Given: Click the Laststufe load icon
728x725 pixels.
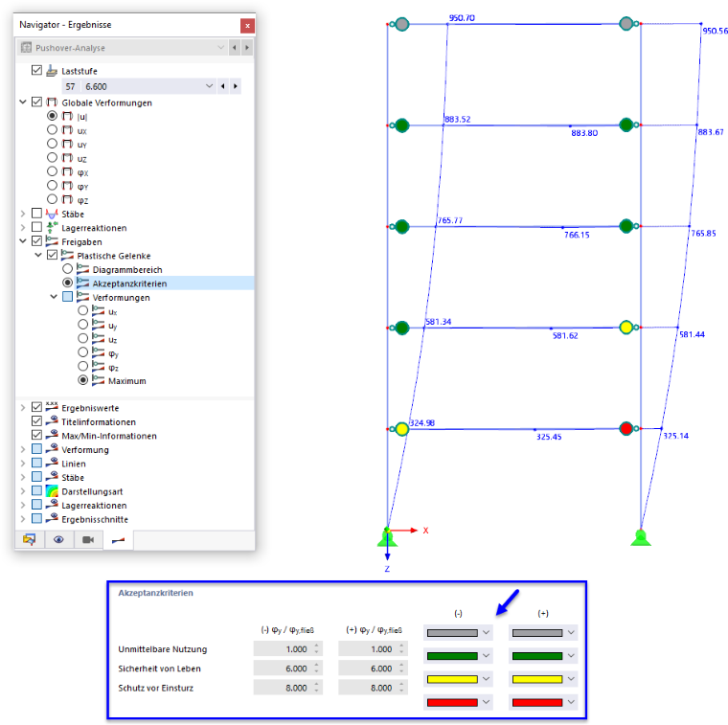Looking at the screenshot, I should 52,71.
